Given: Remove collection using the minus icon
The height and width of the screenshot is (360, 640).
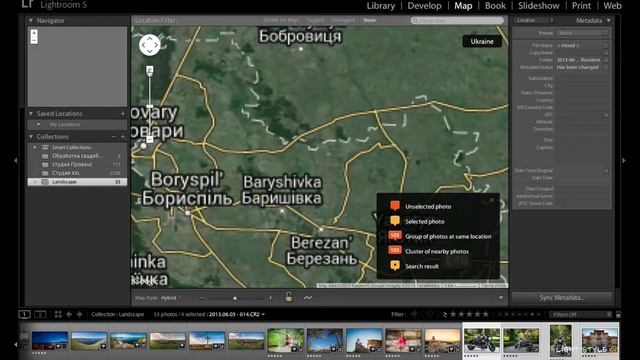Looking at the screenshot, I should pos(114,136).
